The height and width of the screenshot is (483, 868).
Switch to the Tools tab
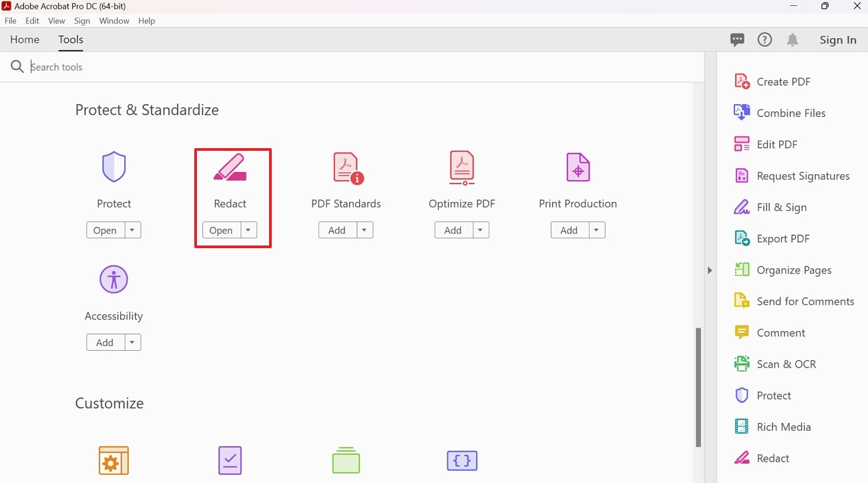coord(71,39)
